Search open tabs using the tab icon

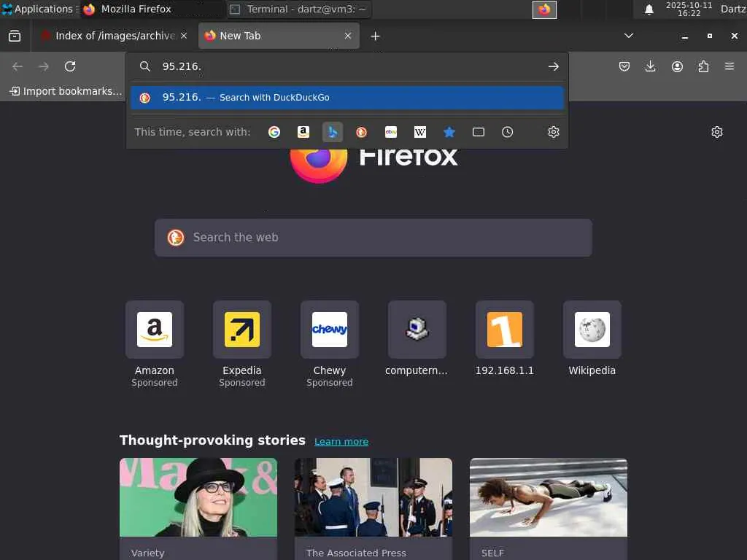tap(479, 132)
